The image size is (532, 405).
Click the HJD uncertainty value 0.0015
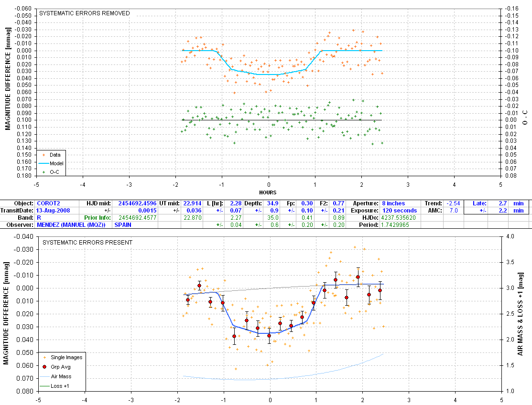147,211
